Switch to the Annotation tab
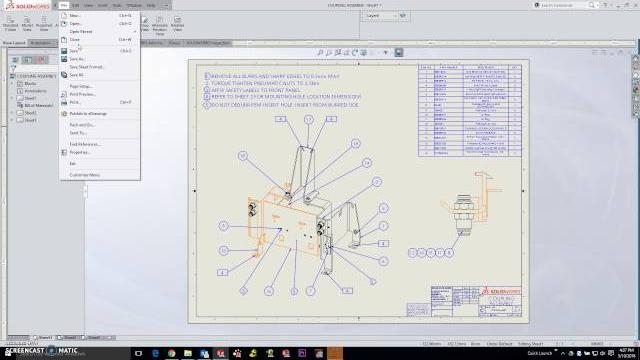This screenshot has width=640, height=360. coord(41,42)
